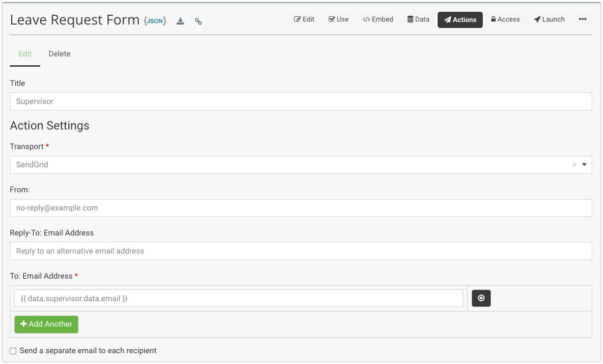Screen dimensions: 603x364
Task: Open the SendGrid transport select box
Action: tap(289, 165)
